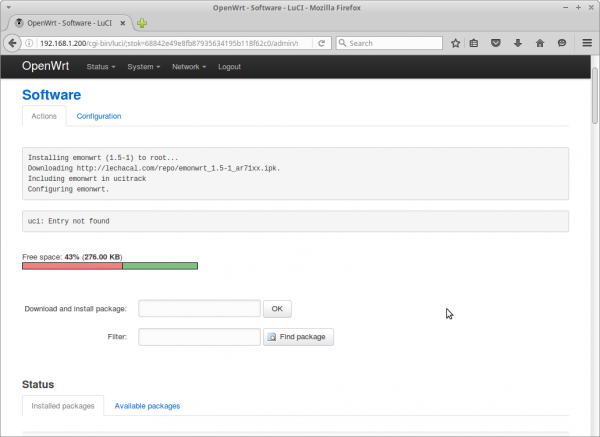
Task: Open the chat bubble toolbar icon
Action: click(562, 43)
